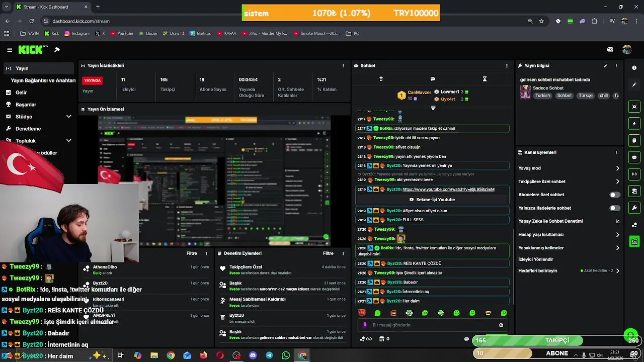Select the Turkish tag chip

(x=543, y=96)
